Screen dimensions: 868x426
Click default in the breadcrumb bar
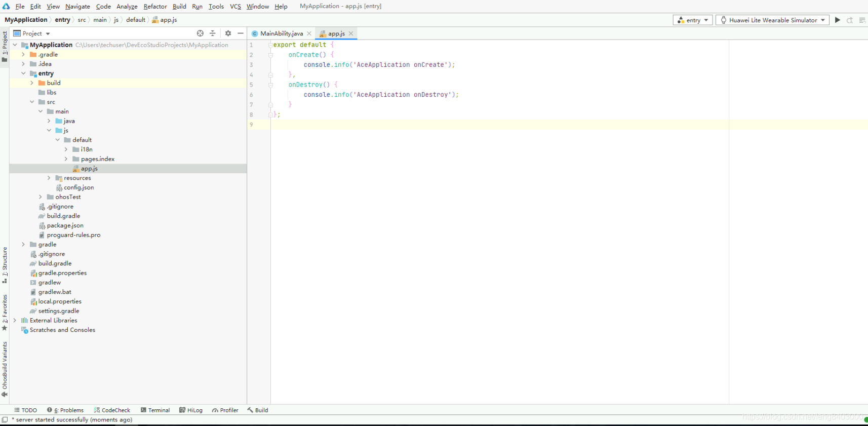point(136,20)
